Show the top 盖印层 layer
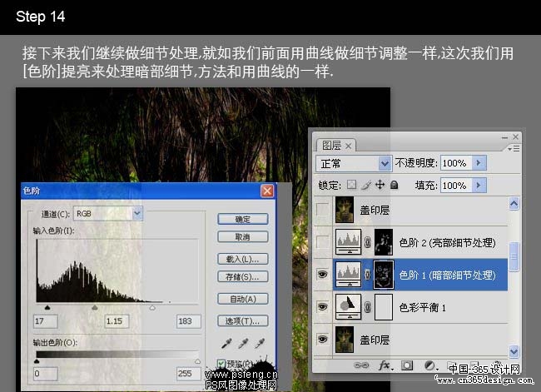Screen dimensions: 541x392 (x=323, y=209)
